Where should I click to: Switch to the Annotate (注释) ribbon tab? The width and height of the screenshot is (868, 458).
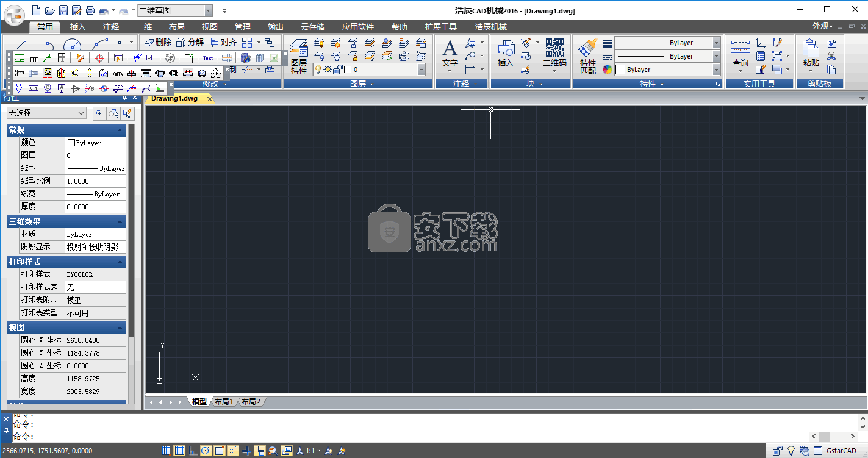click(x=111, y=27)
